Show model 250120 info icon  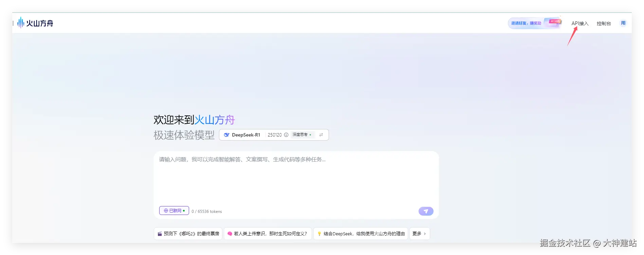pyautogui.click(x=286, y=135)
